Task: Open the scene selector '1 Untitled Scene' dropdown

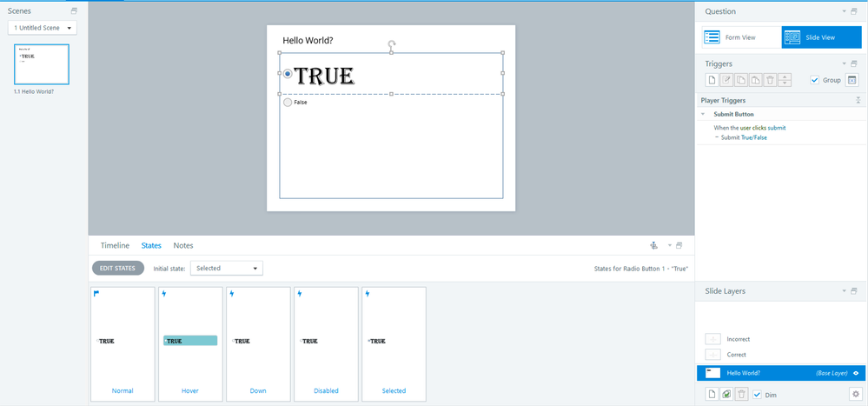Action: 43,28
